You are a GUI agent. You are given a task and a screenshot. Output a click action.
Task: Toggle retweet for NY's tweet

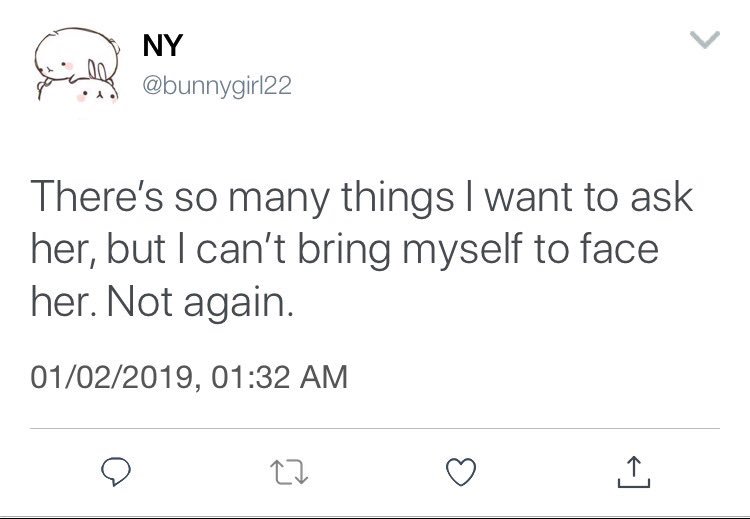[285, 469]
